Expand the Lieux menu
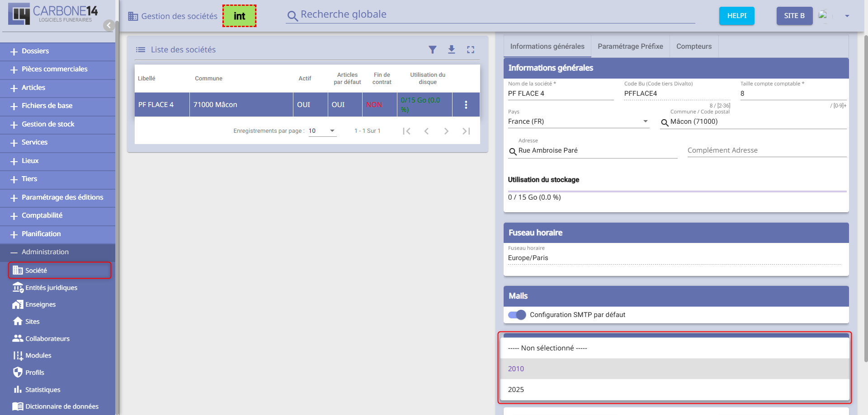The image size is (868, 415). [57, 161]
